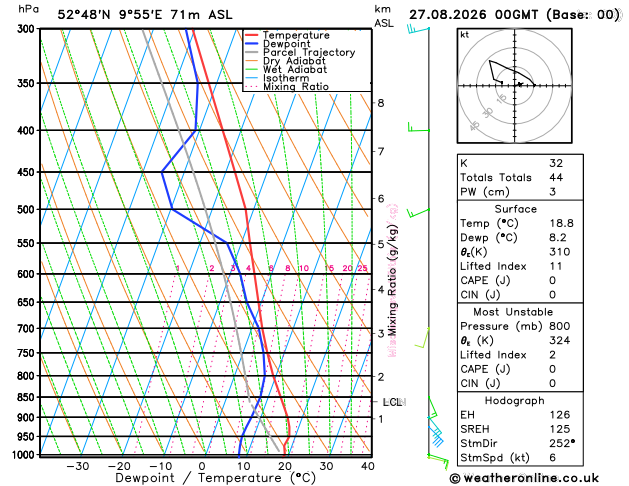The image size is (629, 486).
Task: Click the surface theta-e value 310
Action: tap(560, 252)
